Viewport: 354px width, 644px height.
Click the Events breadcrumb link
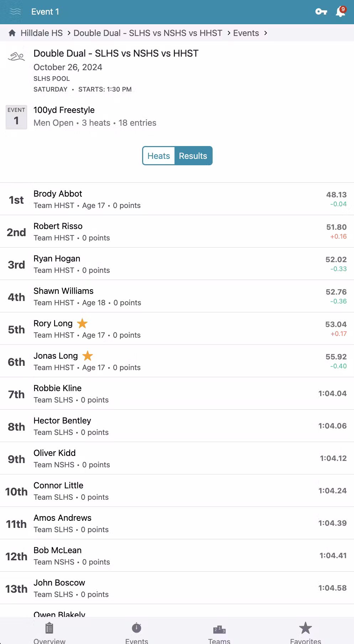(246, 33)
